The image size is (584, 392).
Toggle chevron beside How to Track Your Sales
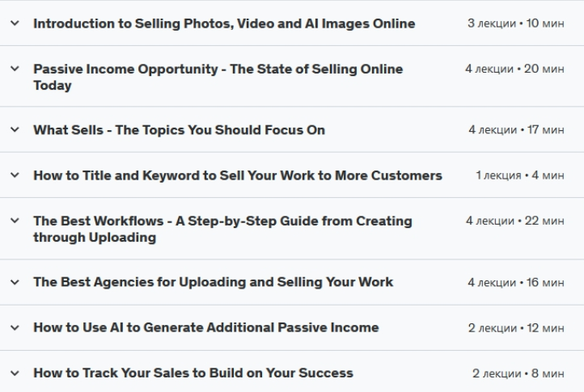[x=15, y=373]
